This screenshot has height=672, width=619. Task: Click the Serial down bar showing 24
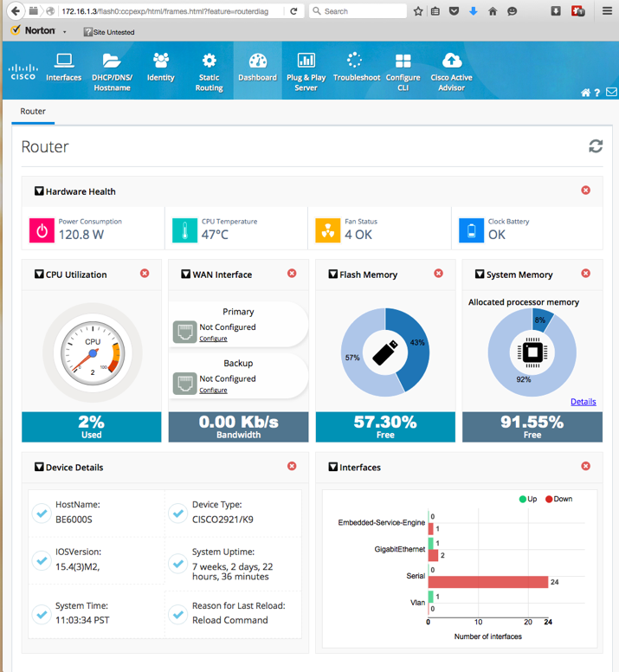pos(488,582)
